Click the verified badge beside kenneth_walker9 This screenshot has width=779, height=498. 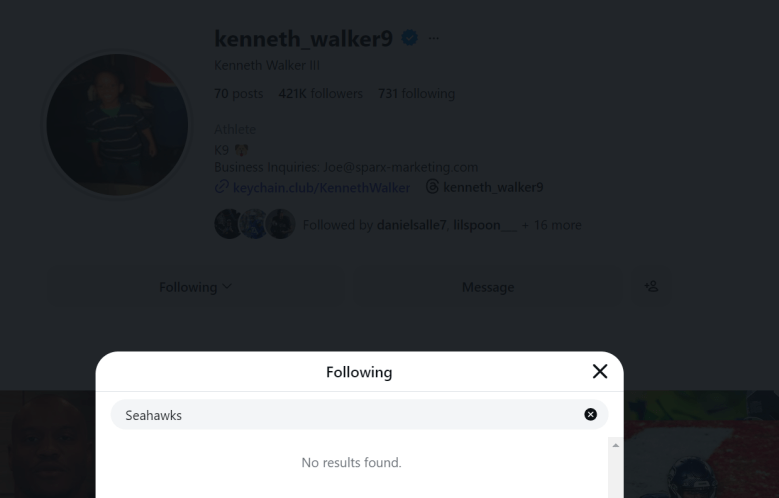(x=409, y=39)
